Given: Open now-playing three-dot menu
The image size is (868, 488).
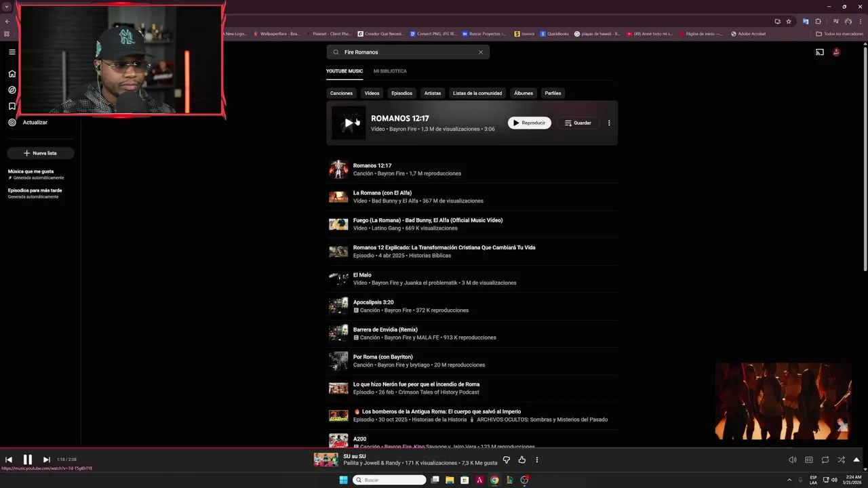Looking at the screenshot, I should point(537,460).
